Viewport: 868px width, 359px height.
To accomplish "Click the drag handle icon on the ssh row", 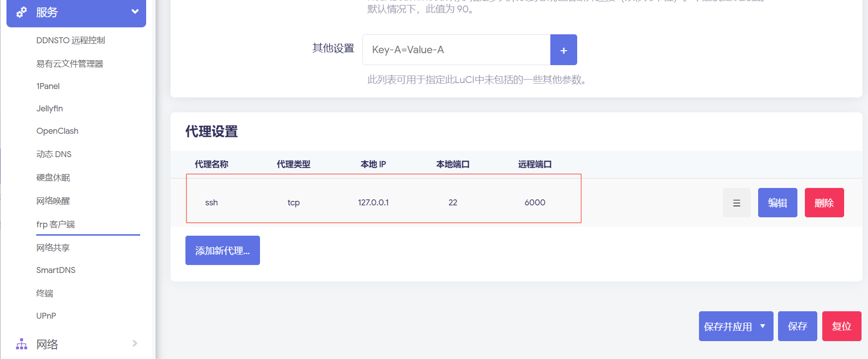I will tap(737, 203).
